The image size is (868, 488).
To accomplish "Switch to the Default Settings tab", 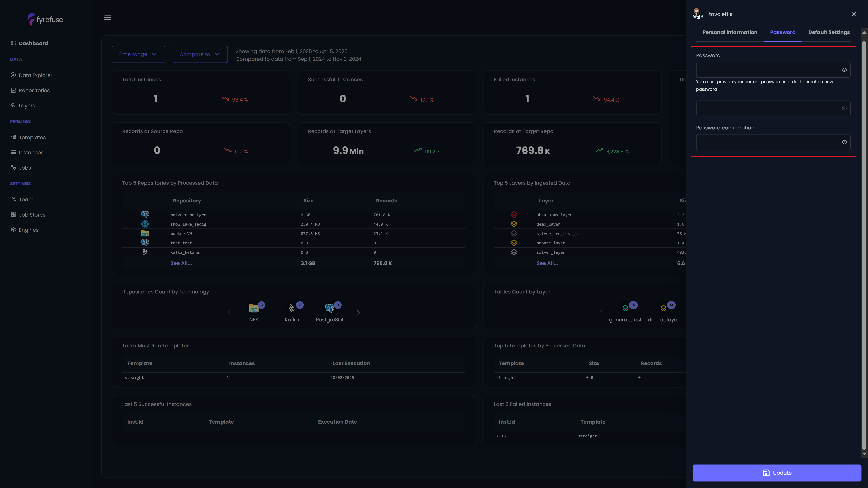I will pyautogui.click(x=829, y=32).
